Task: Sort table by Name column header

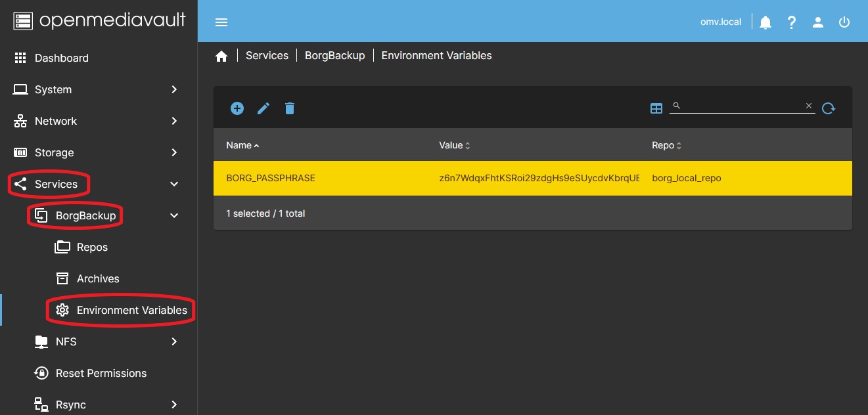Action: pyautogui.click(x=239, y=145)
